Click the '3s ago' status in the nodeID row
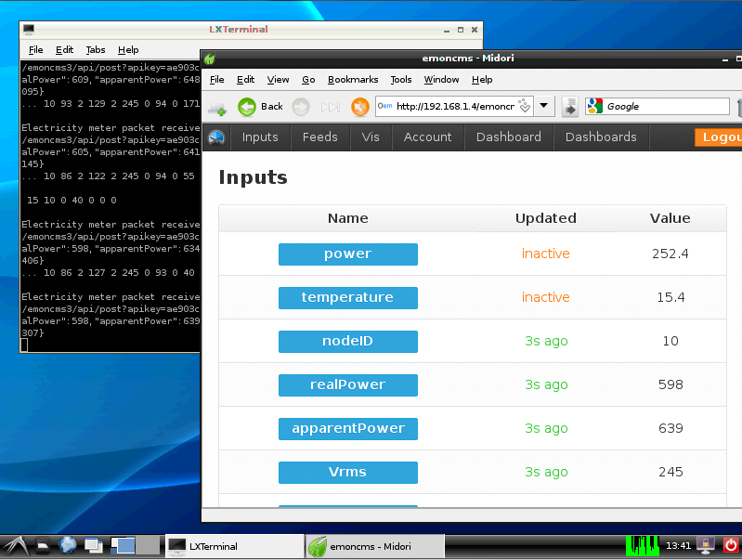This screenshot has width=742, height=560. tap(546, 341)
